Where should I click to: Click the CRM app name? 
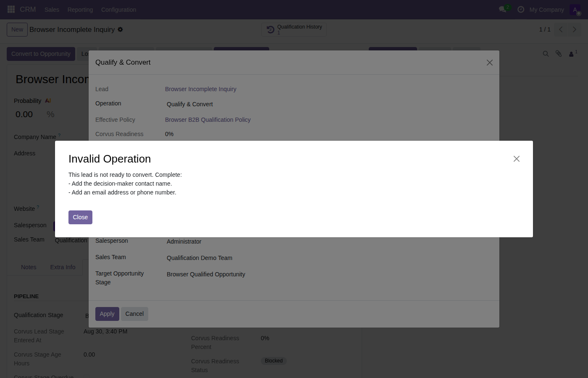(28, 9)
